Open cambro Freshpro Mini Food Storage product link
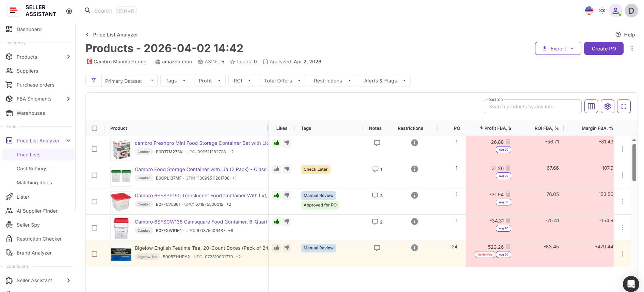Screen dimensions: 644x292 tap(202, 143)
